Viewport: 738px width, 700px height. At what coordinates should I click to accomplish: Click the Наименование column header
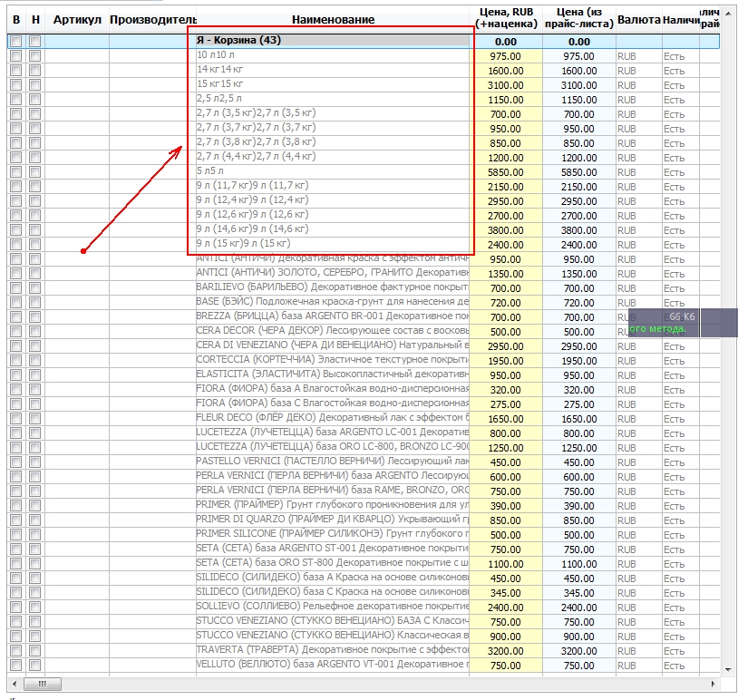333,20
